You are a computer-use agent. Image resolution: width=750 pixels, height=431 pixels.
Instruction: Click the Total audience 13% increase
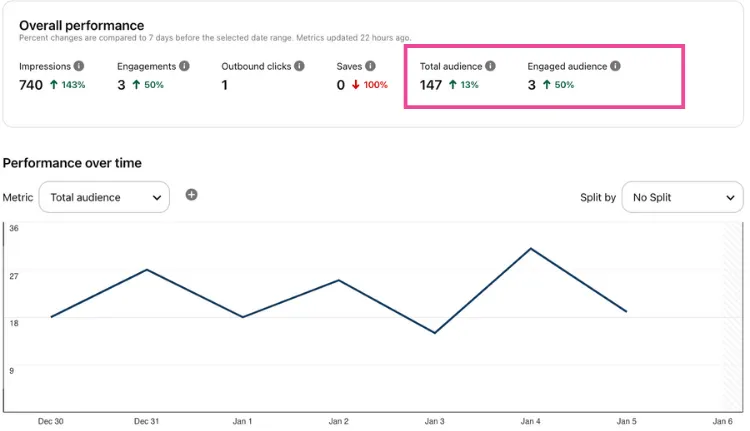463,85
